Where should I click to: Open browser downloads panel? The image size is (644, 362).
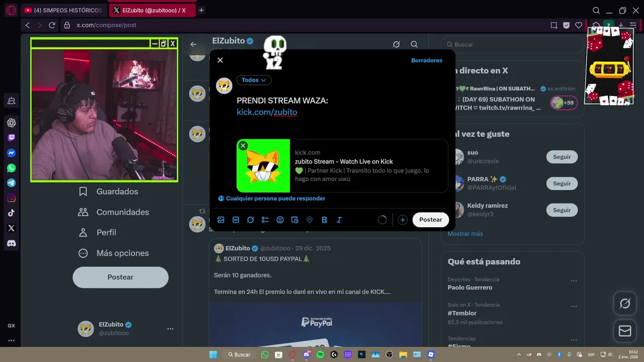621,25
